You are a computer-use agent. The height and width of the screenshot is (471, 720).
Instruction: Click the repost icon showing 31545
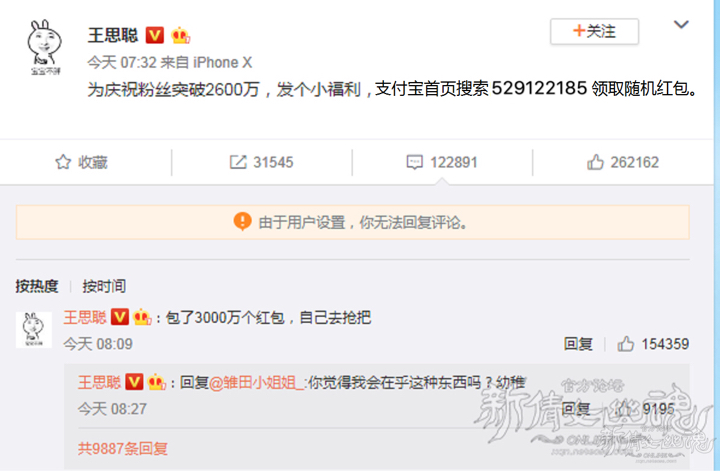coord(238,162)
